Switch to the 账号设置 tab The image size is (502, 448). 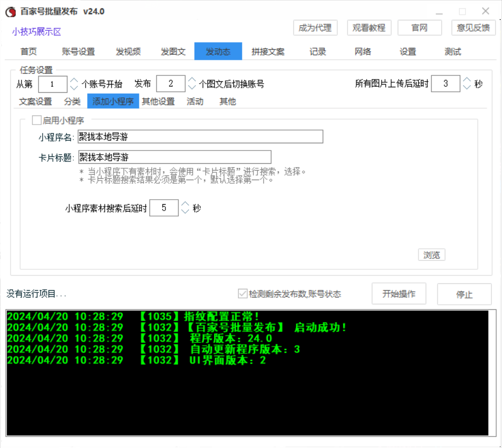[78, 51]
